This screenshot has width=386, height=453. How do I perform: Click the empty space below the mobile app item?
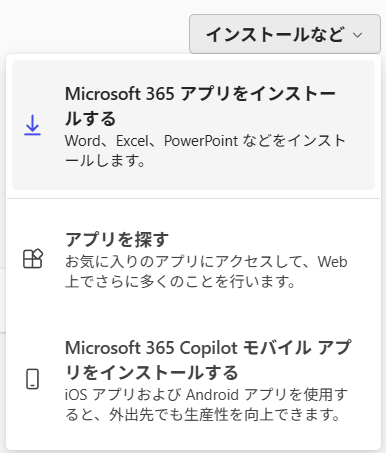coord(193,437)
